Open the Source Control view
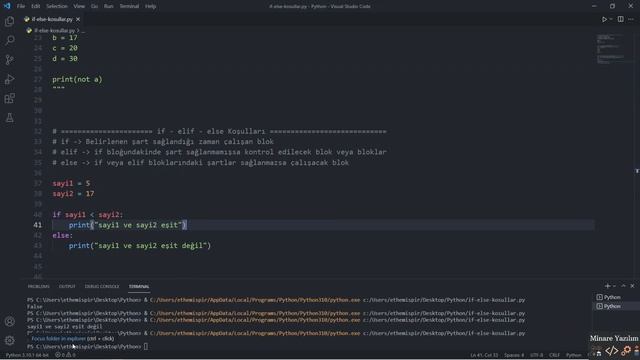The height and width of the screenshot is (360, 640). coord(9,60)
